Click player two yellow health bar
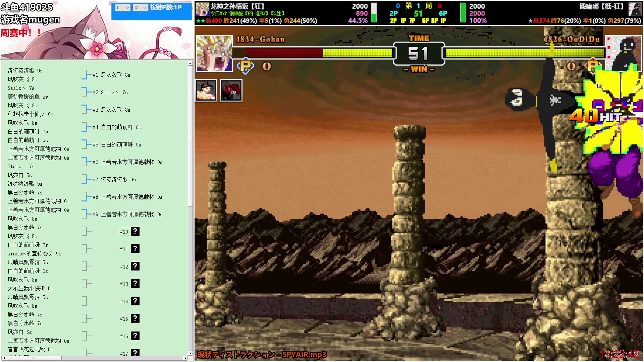644x362 pixels. (525, 53)
